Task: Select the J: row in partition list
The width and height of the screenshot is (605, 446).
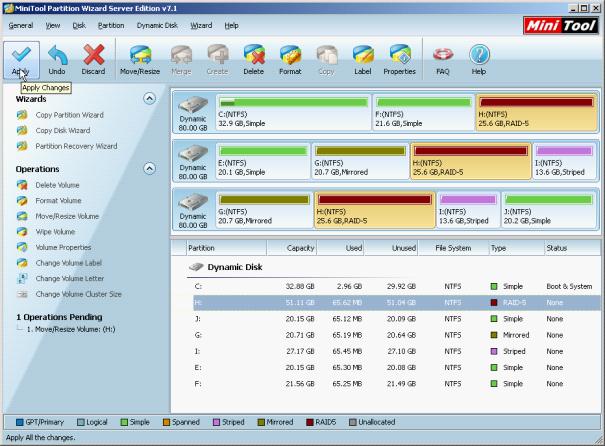Action: click(397, 319)
